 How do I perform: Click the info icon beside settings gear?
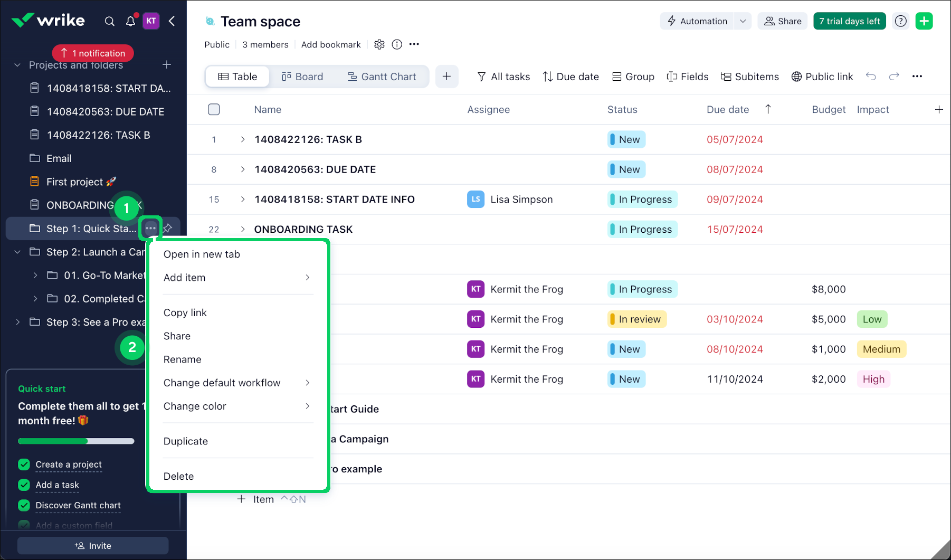tap(397, 44)
